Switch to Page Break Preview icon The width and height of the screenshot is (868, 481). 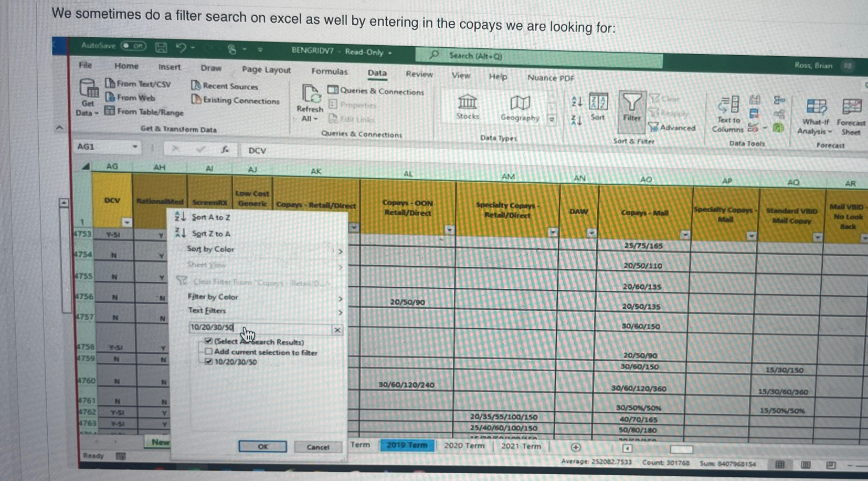[x=831, y=465]
